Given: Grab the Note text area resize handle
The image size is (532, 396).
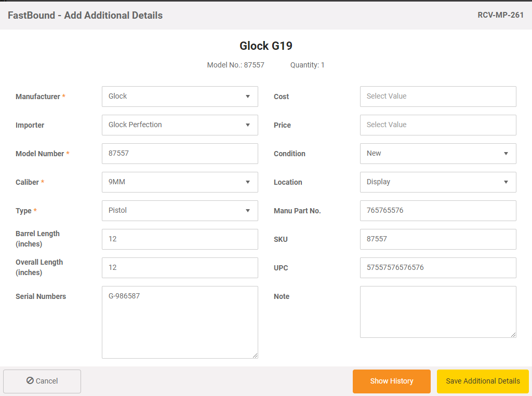Looking at the screenshot, I should pos(513,335).
